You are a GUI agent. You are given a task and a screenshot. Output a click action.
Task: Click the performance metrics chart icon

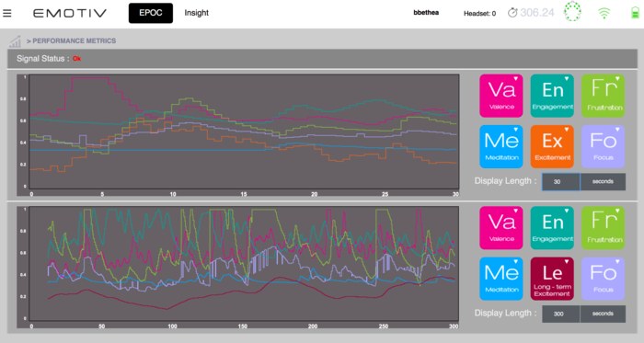coord(15,41)
